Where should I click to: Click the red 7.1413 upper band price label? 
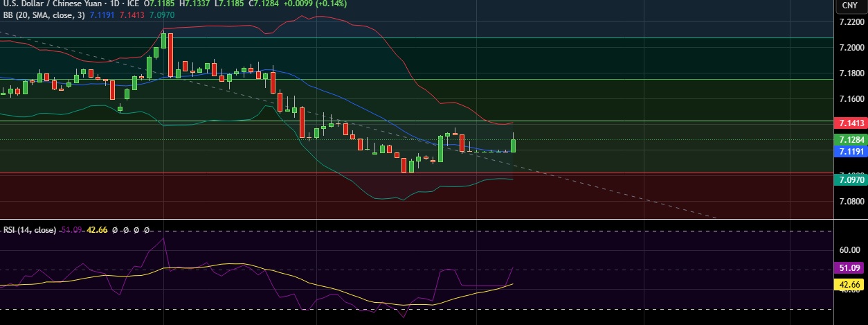coord(849,123)
